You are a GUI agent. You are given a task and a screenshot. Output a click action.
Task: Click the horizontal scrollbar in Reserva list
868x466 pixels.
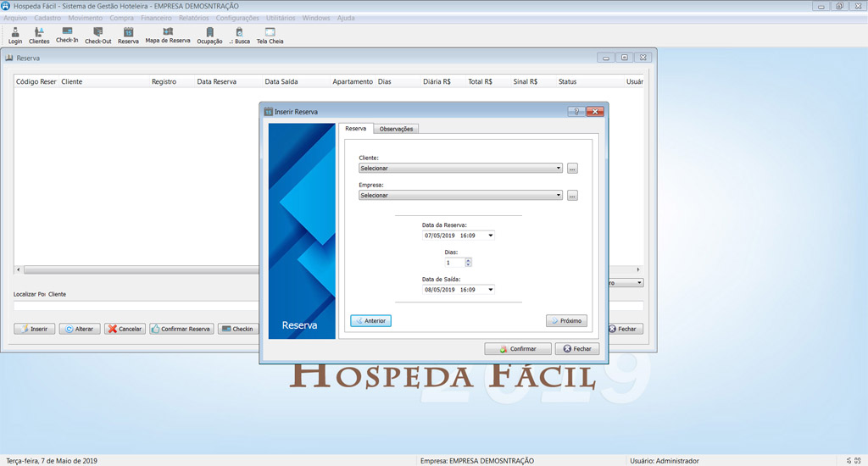(142, 270)
